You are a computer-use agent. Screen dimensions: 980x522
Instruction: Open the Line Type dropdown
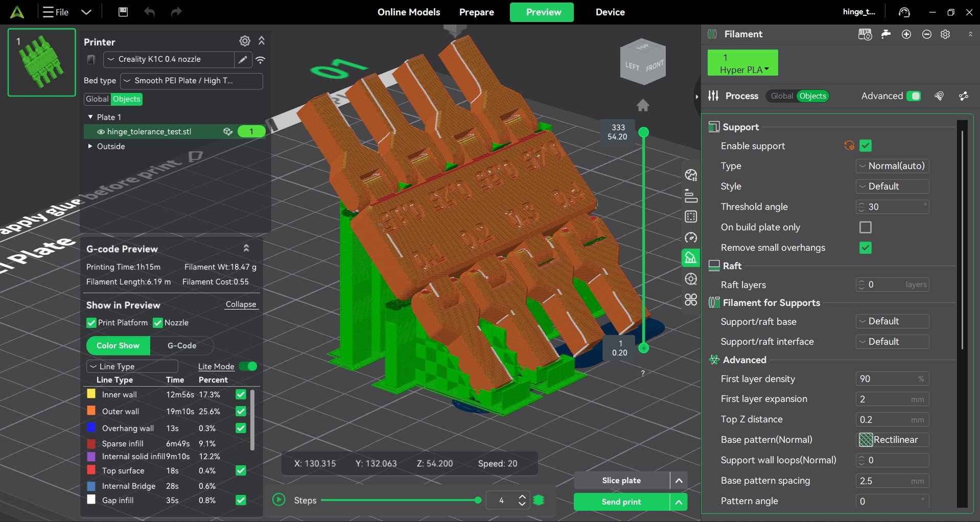tap(132, 366)
